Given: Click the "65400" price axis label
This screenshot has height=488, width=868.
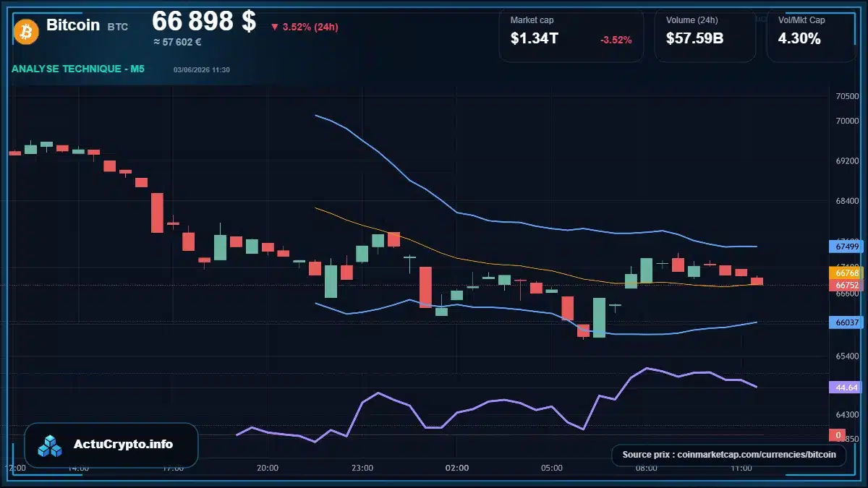Looking at the screenshot, I should (847, 357).
